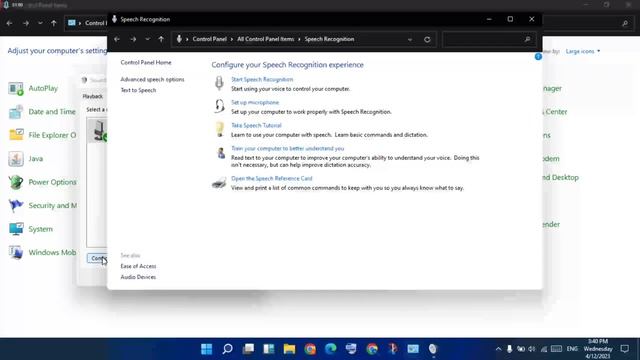The image size is (640, 360).
Task: Open the Set up microphone link
Action: coord(255,102)
